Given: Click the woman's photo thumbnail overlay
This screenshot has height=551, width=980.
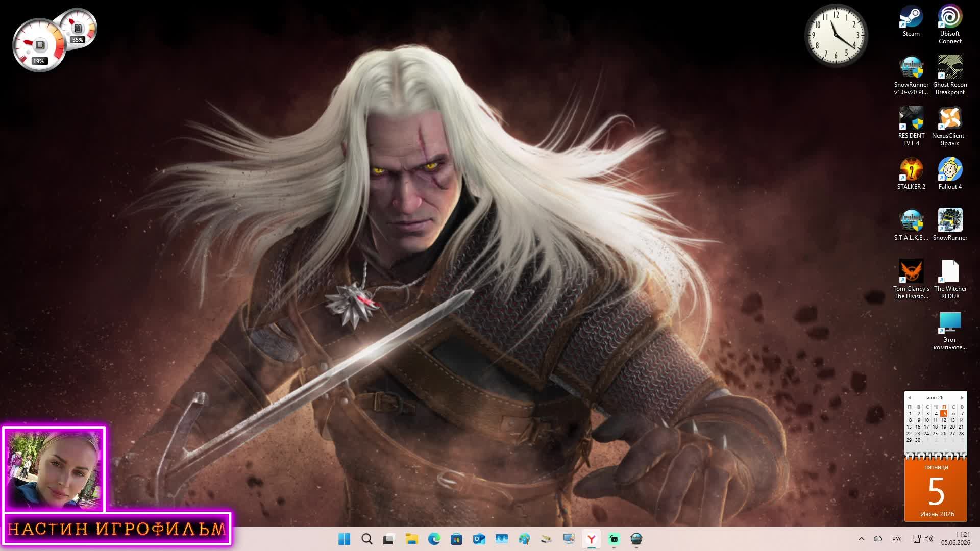Looking at the screenshot, I should tap(54, 470).
